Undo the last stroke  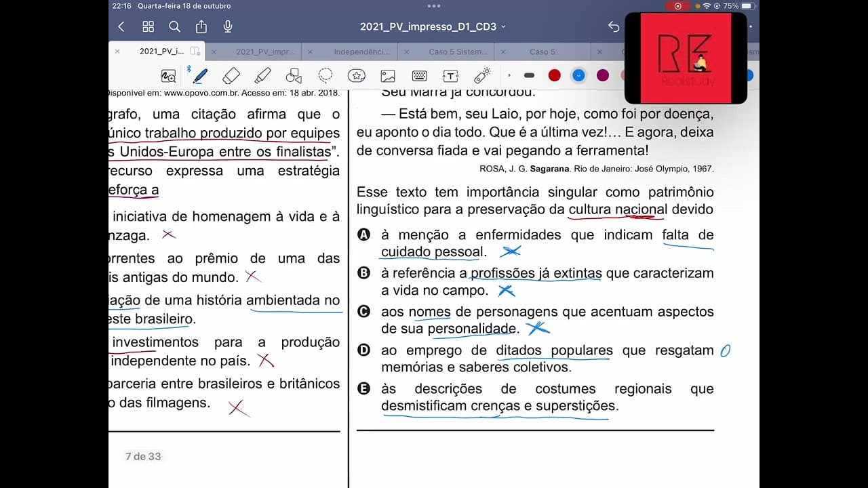tap(614, 26)
